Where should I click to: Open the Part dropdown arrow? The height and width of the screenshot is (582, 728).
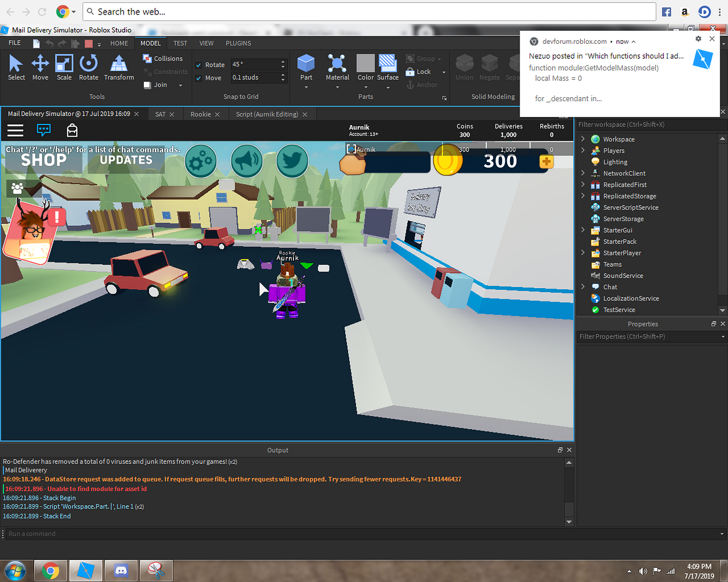click(x=306, y=87)
